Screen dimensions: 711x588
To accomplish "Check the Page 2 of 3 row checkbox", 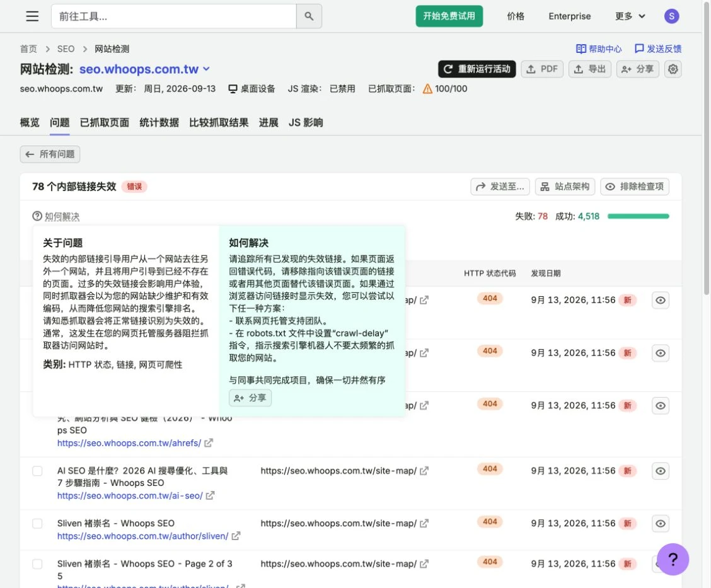I will tap(37, 564).
